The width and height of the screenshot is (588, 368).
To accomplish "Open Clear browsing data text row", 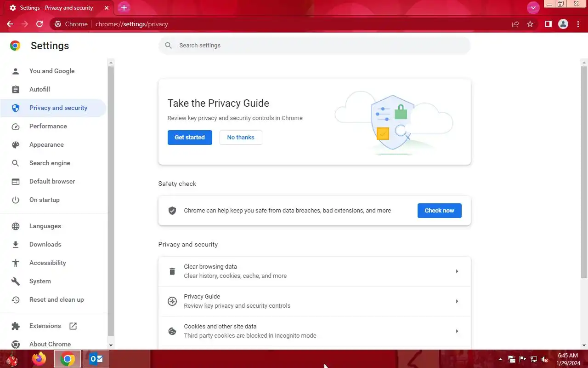I will (315, 271).
